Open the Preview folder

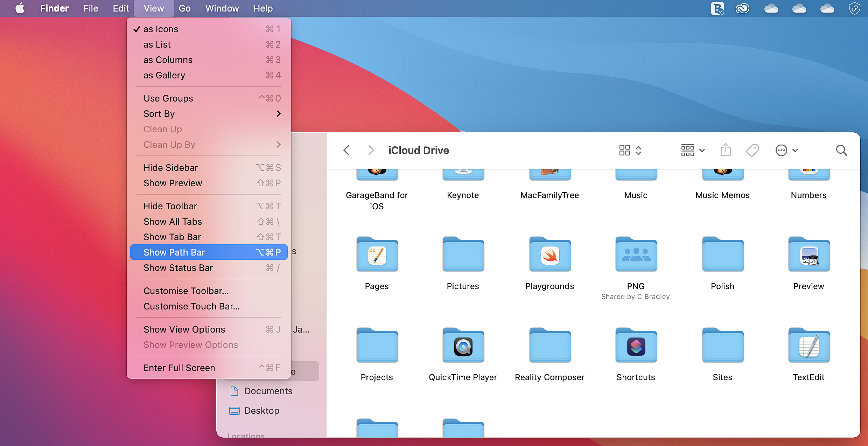[x=809, y=255]
